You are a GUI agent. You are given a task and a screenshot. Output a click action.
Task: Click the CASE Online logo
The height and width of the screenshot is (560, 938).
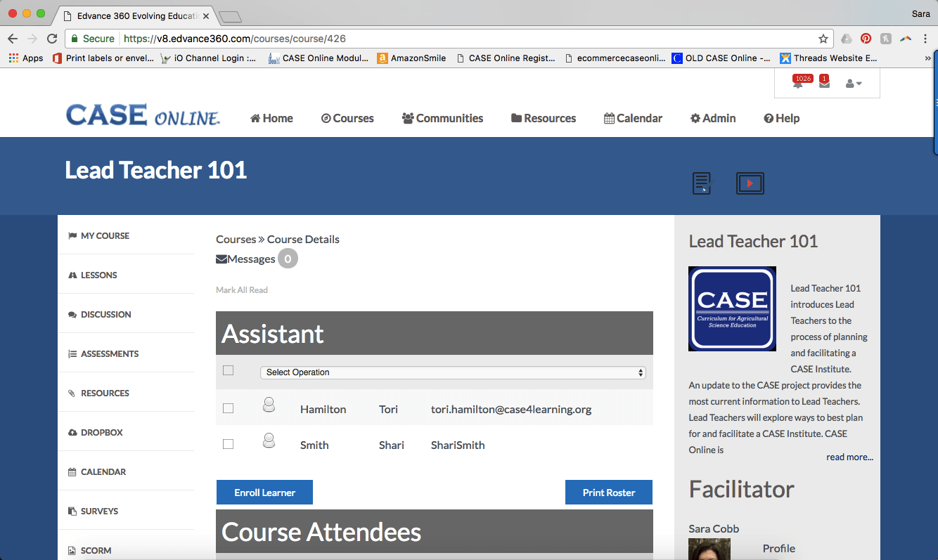(143, 116)
